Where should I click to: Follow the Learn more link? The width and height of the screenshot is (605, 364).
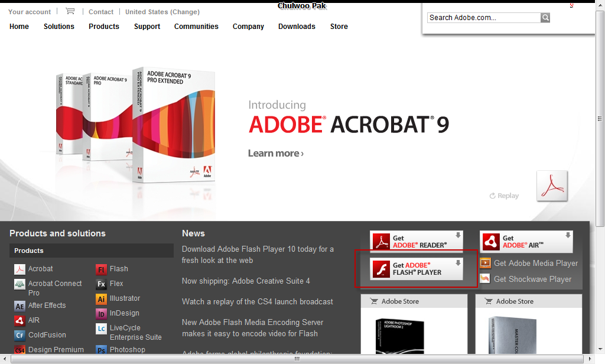pos(275,153)
